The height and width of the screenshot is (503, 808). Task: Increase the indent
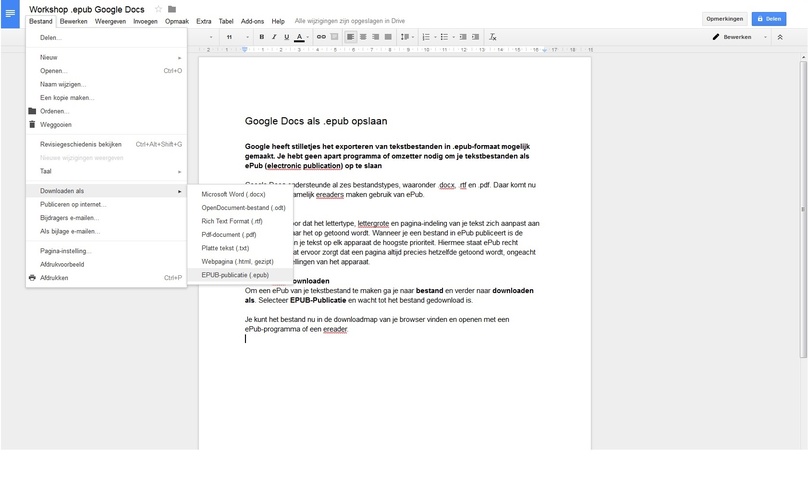coord(475,37)
